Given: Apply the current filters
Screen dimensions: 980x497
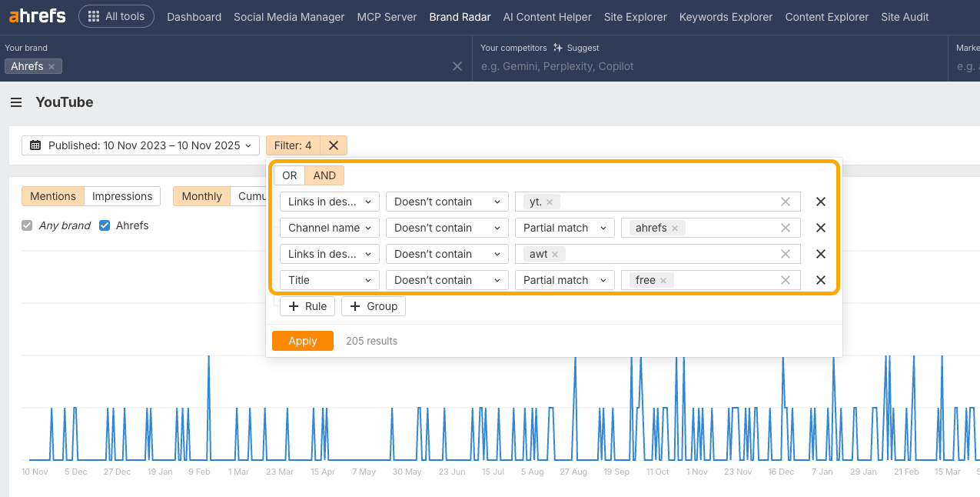Looking at the screenshot, I should point(302,340).
